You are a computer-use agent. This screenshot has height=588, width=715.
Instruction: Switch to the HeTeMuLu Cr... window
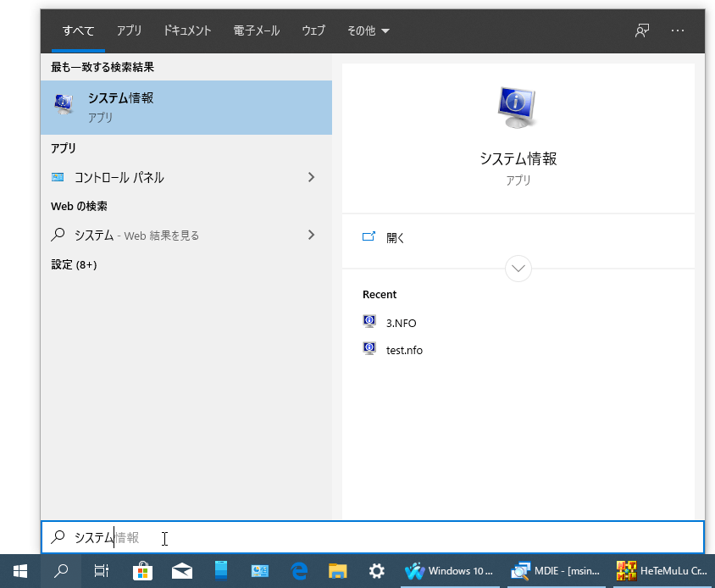(662, 571)
